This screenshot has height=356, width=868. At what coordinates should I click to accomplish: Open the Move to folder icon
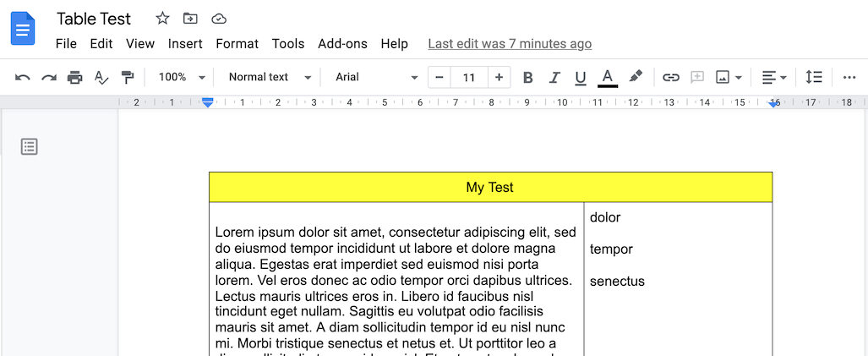click(x=190, y=19)
